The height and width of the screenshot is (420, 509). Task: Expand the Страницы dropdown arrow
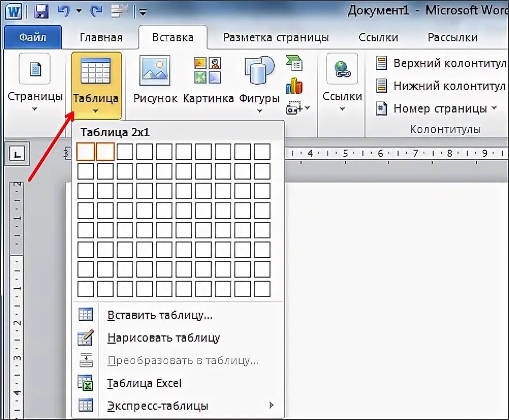[x=35, y=109]
